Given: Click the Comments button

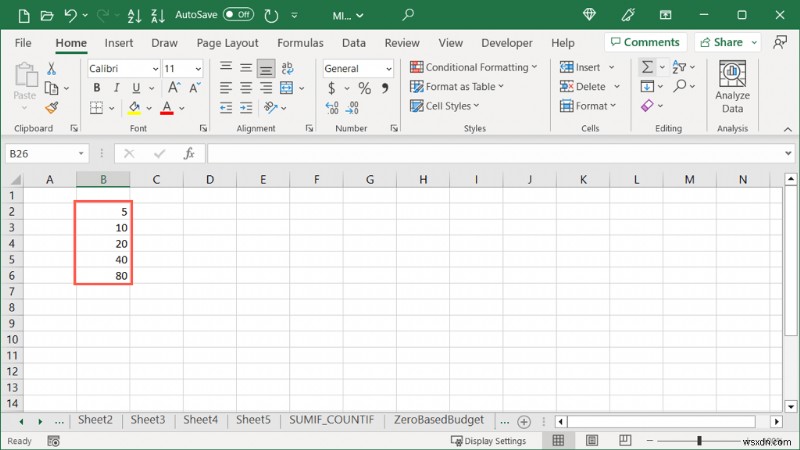Looking at the screenshot, I should (645, 42).
